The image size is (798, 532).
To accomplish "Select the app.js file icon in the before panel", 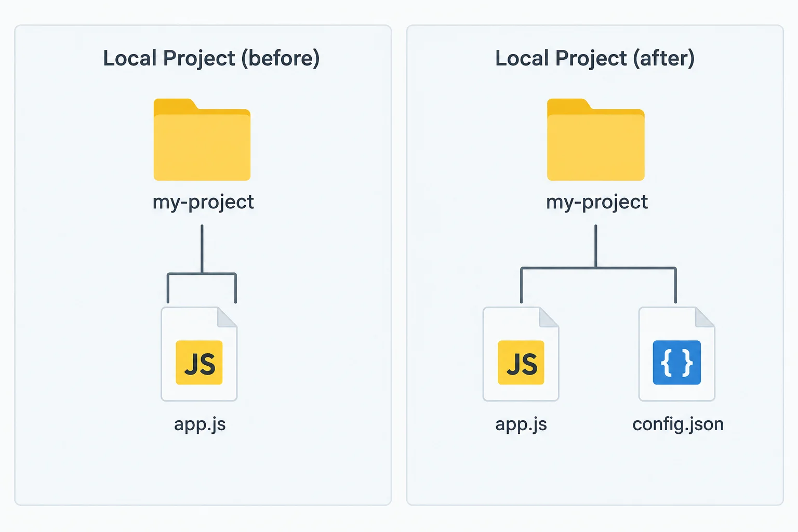I will (199, 354).
